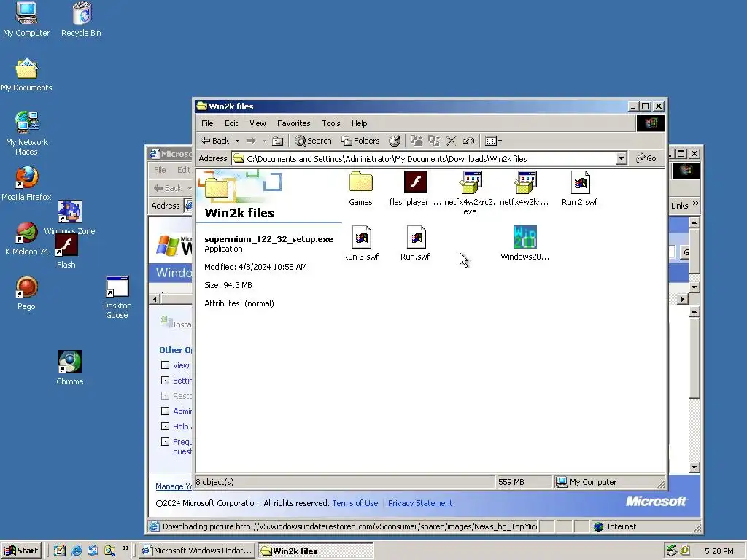Expand the Links toolbar chevron
Image resolution: width=747 pixels, height=560 pixels.
[696, 204]
